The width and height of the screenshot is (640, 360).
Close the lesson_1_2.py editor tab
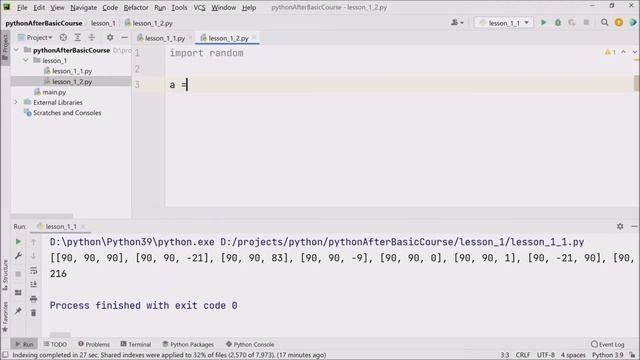[254, 38]
